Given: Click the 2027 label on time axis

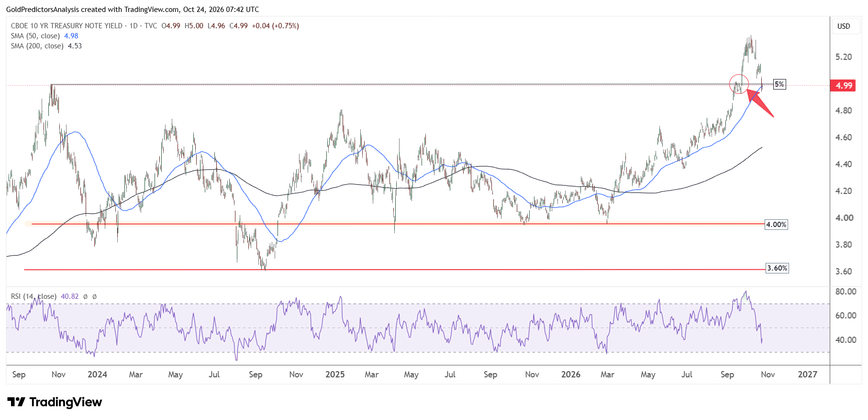Looking at the screenshot, I should pos(808,375).
